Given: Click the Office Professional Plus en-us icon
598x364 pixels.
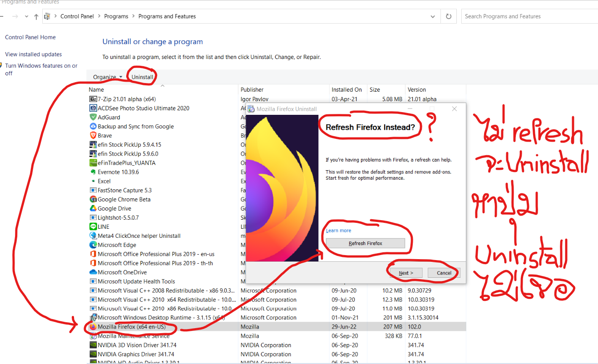Looking at the screenshot, I should coord(93,254).
